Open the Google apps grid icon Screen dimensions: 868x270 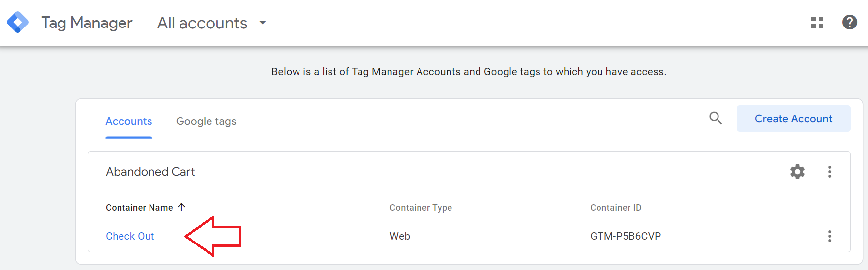(817, 23)
